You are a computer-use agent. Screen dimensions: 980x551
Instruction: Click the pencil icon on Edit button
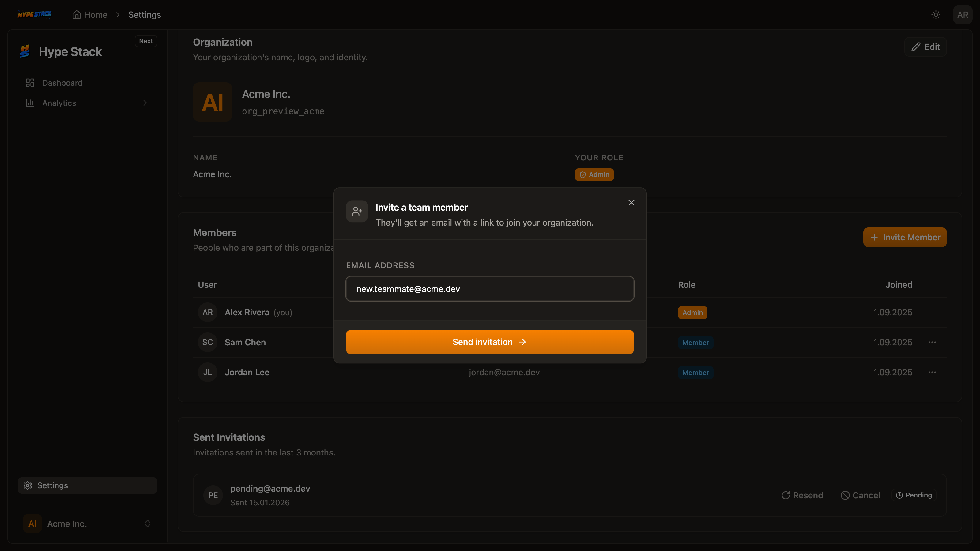(916, 47)
